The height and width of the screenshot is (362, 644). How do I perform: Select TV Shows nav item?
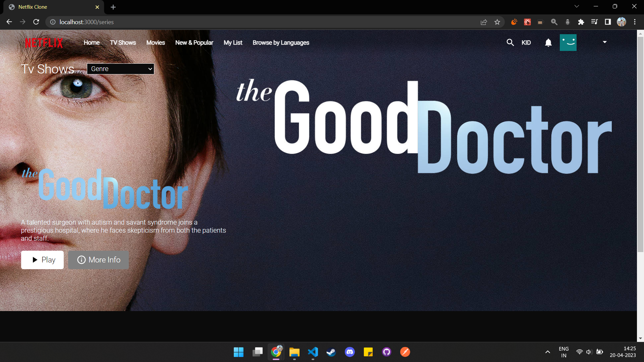123,43
